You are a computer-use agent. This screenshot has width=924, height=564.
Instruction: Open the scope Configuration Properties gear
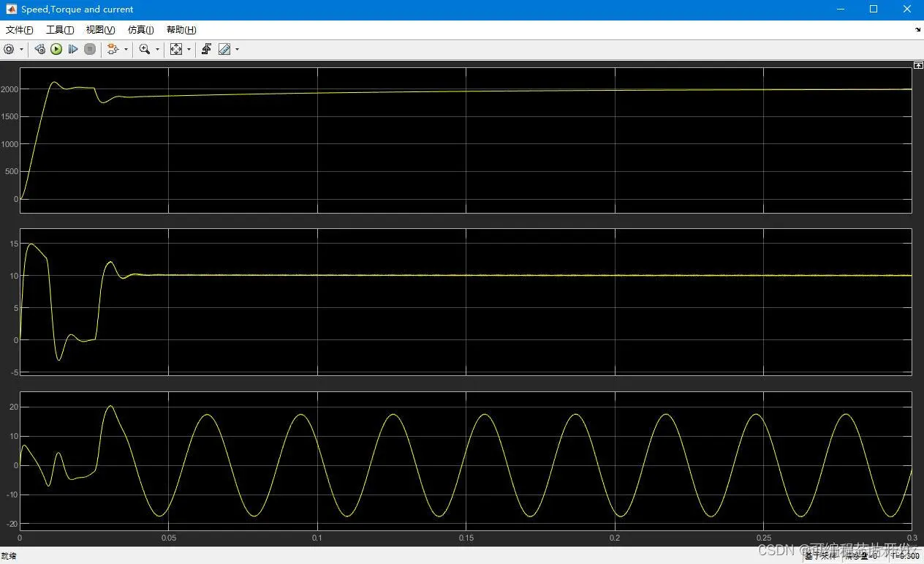(9, 49)
